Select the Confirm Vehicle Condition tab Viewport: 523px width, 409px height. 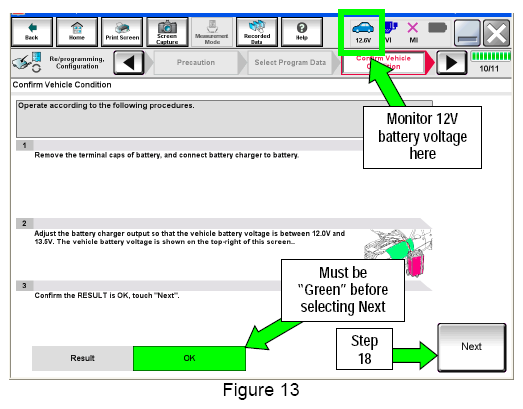click(384, 62)
